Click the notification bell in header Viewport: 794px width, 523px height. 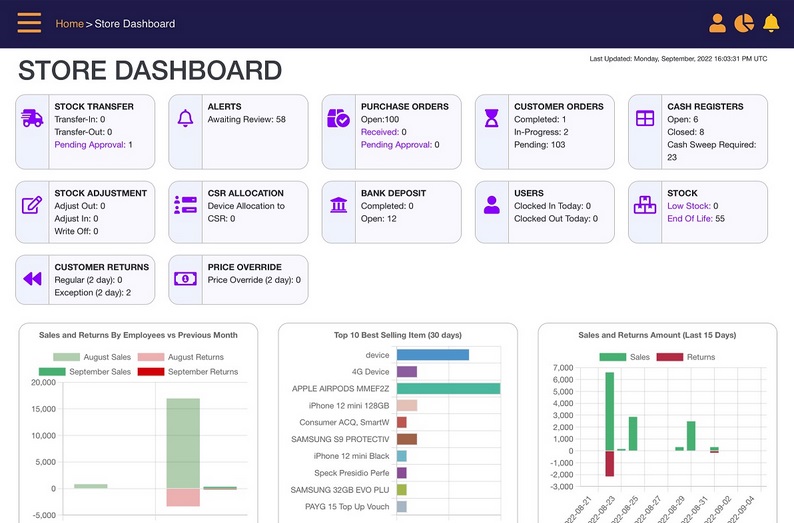770,23
